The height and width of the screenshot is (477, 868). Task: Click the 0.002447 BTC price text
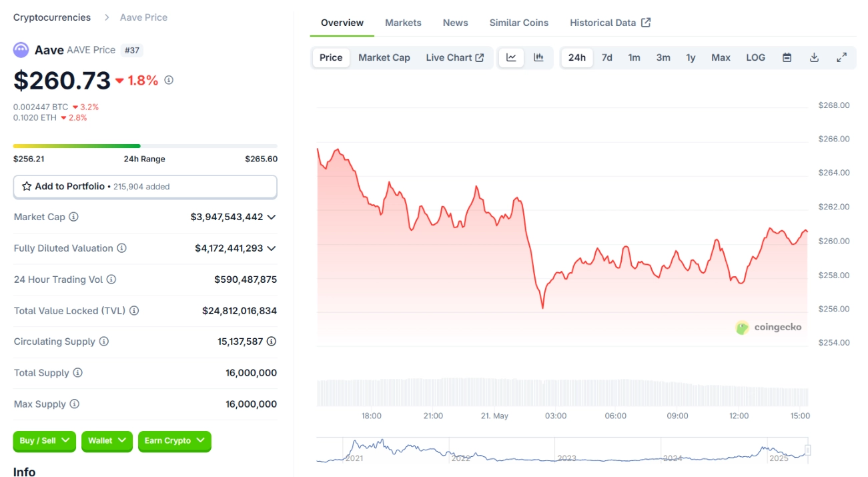41,107
